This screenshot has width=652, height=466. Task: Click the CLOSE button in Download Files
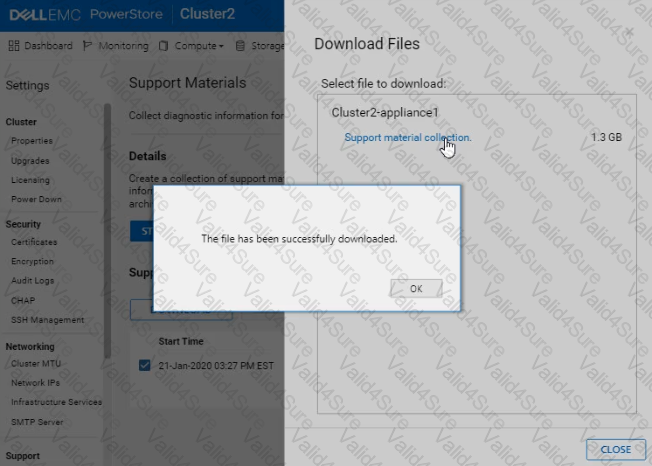[615, 449]
